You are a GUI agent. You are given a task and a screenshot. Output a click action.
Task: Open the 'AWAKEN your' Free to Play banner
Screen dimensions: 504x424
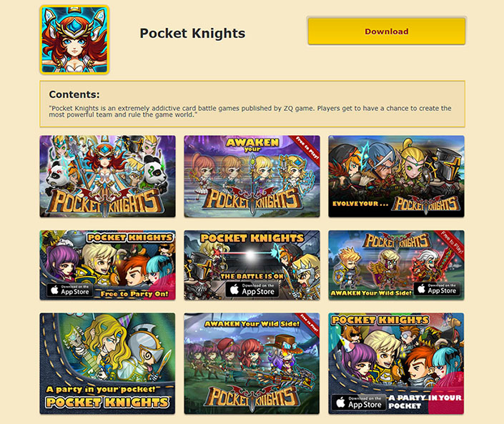(252, 176)
